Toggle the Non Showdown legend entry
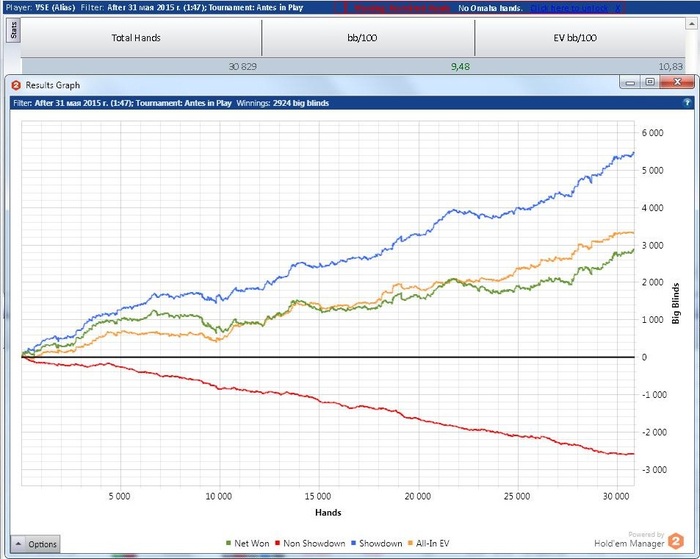The width and height of the screenshot is (700, 559). (x=310, y=543)
